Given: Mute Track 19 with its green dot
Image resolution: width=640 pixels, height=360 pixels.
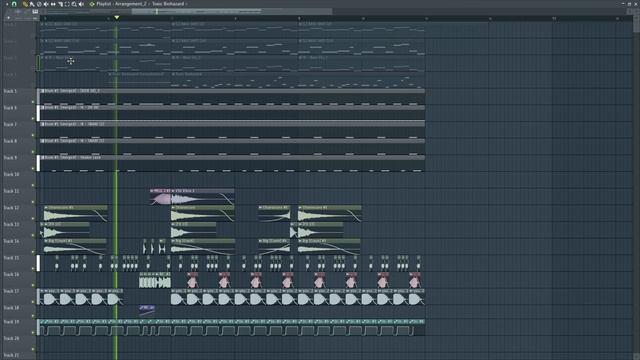Looking at the screenshot, I should point(33,332).
